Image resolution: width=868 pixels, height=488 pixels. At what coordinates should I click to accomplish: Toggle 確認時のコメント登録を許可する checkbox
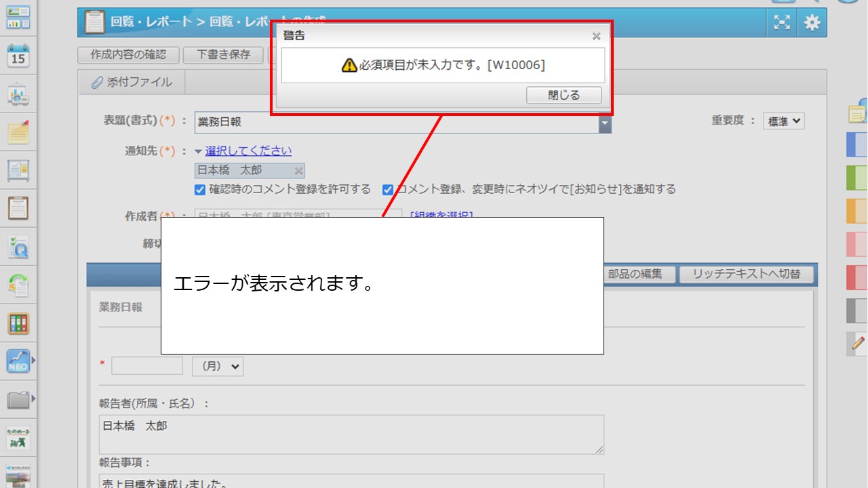(200, 189)
